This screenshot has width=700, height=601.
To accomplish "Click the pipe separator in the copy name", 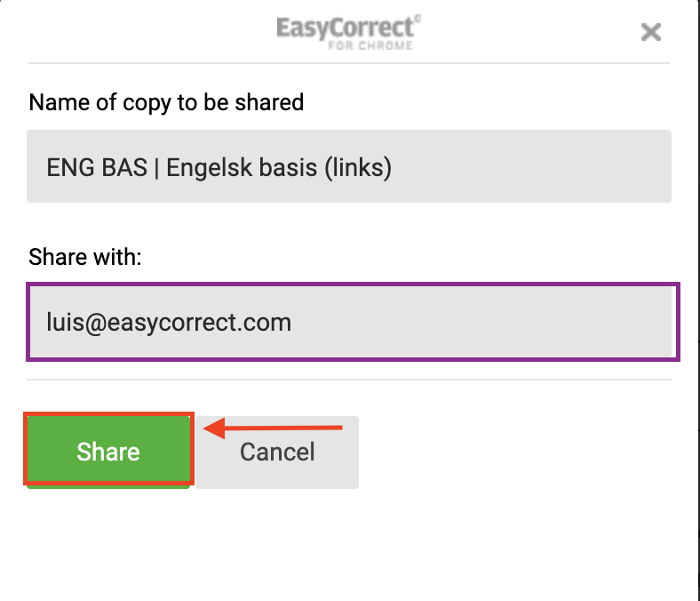I will [156, 167].
